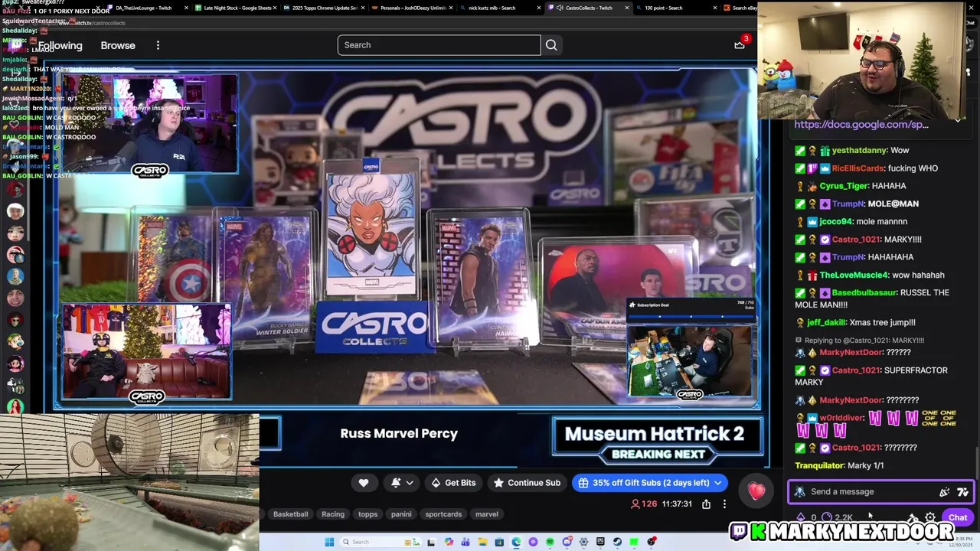Viewport: 980px width, 551px height.
Task: Open Windows Start menu
Action: click(x=329, y=542)
